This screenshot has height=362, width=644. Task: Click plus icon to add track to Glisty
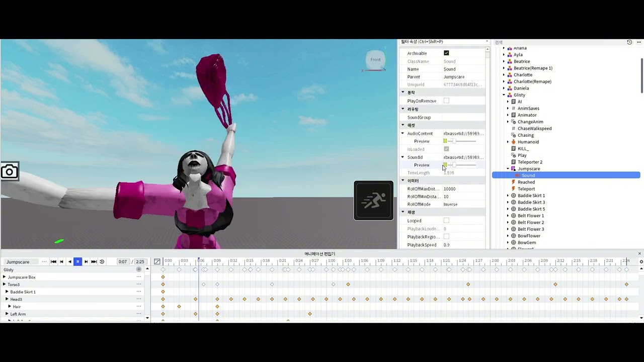139,269
